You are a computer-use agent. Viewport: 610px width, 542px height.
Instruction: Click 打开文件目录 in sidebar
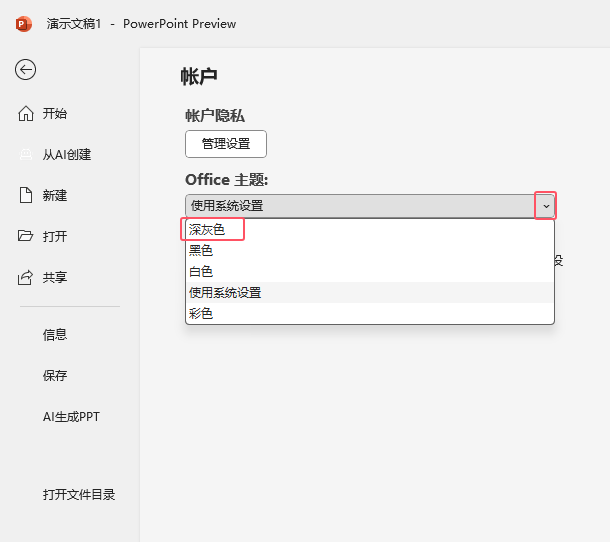79,495
